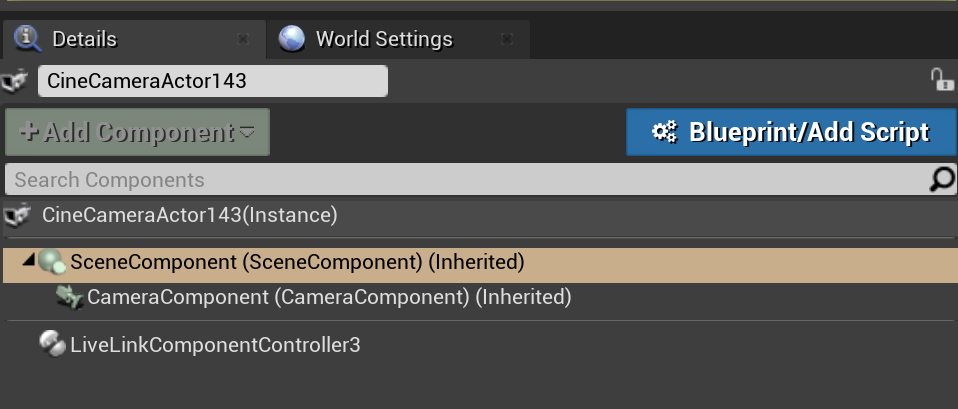
Task: Close the Details tab
Action: [x=243, y=39]
